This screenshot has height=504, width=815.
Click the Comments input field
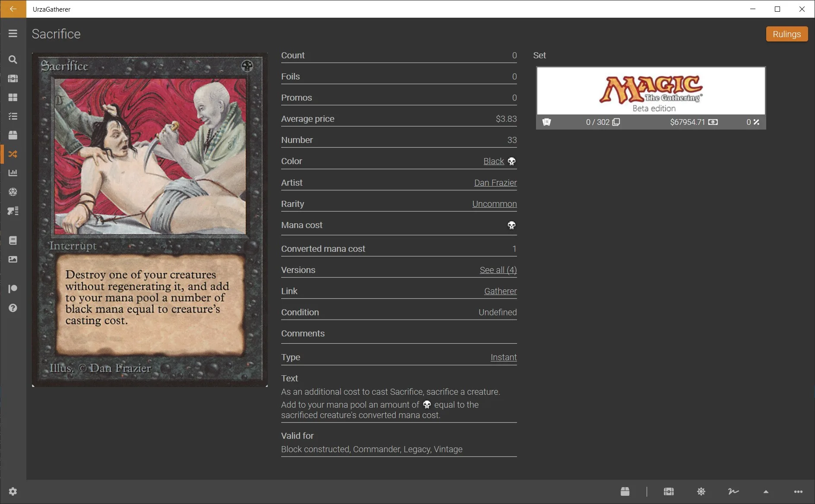click(x=399, y=333)
